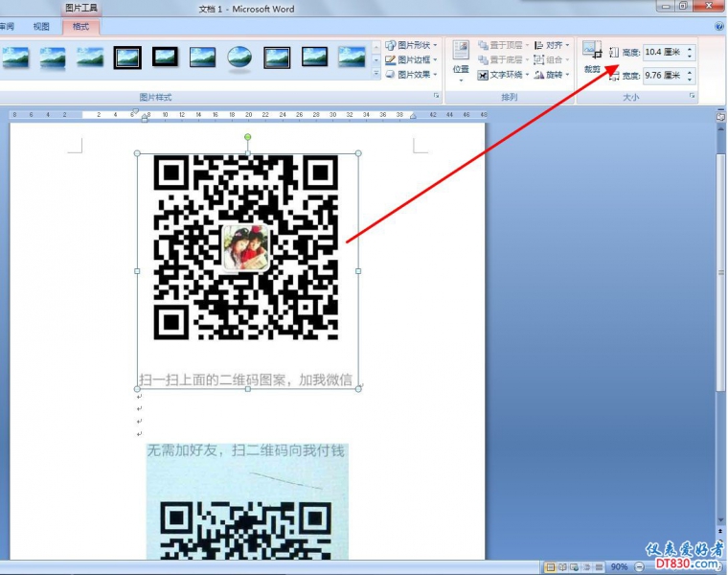Switch to Print Layout view in status bar
Screen dimensions: 728x575
click(550, 566)
